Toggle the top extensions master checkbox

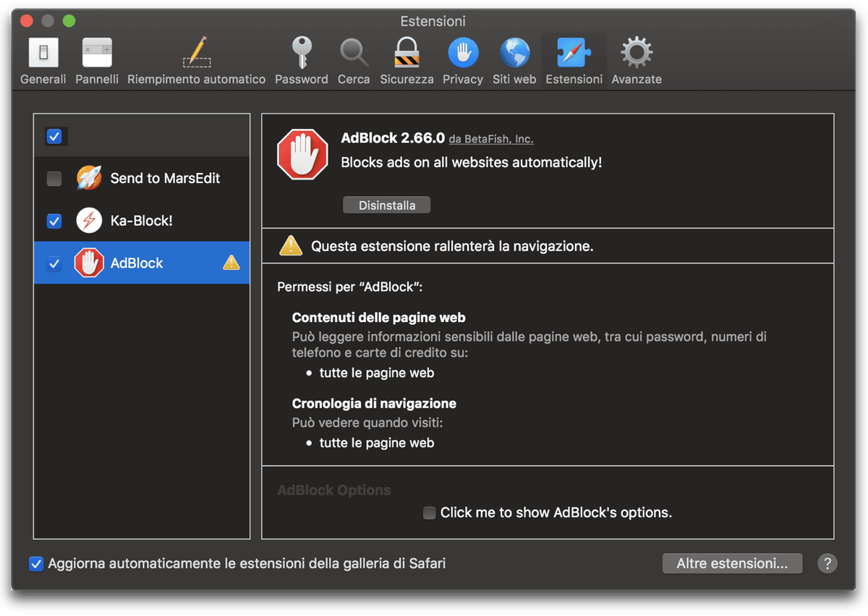pyautogui.click(x=54, y=136)
